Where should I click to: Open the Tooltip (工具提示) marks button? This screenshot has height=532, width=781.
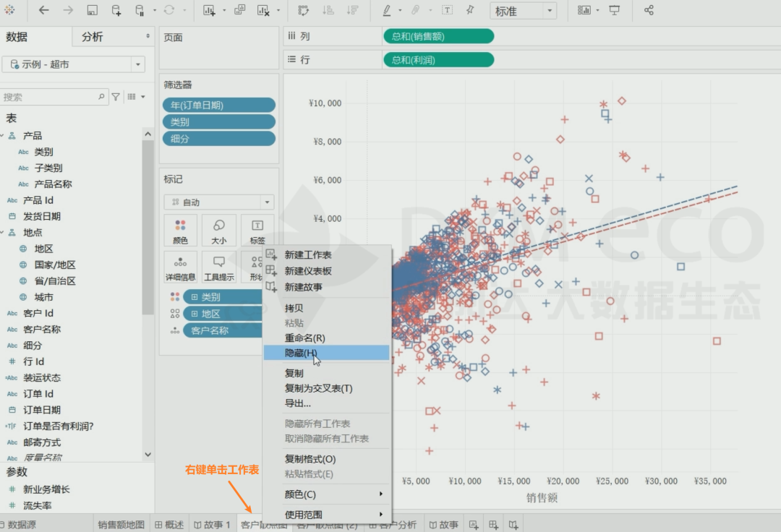pos(218,267)
